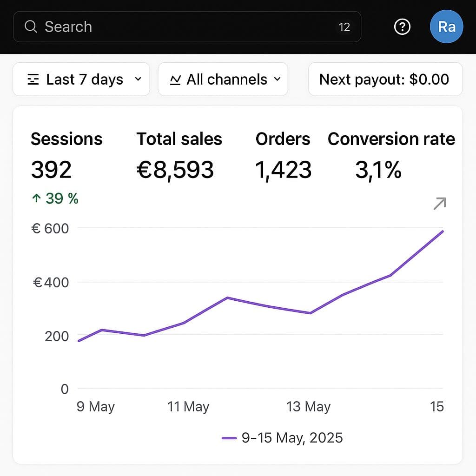Screen dimensions: 476x476
Task: Click the chart line end point at 15 May
Action: pos(443,231)
